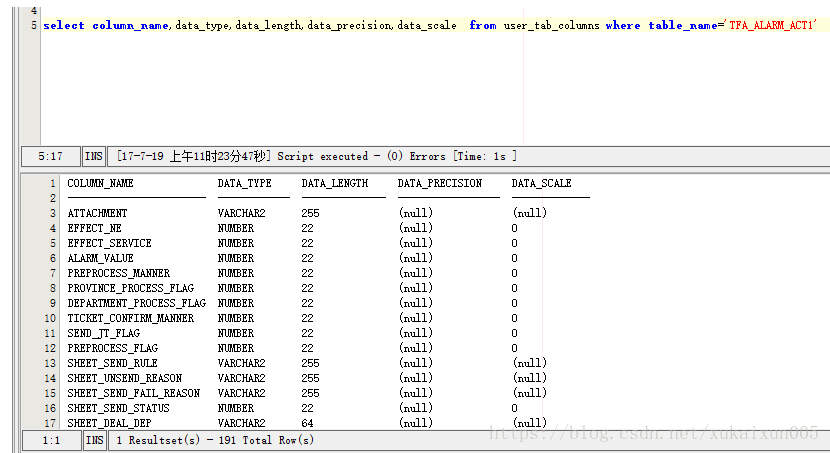Screen dimensions: 830x453
Task: Select the SHEET_SEND_STATUS column name
Action: point(118,408)
